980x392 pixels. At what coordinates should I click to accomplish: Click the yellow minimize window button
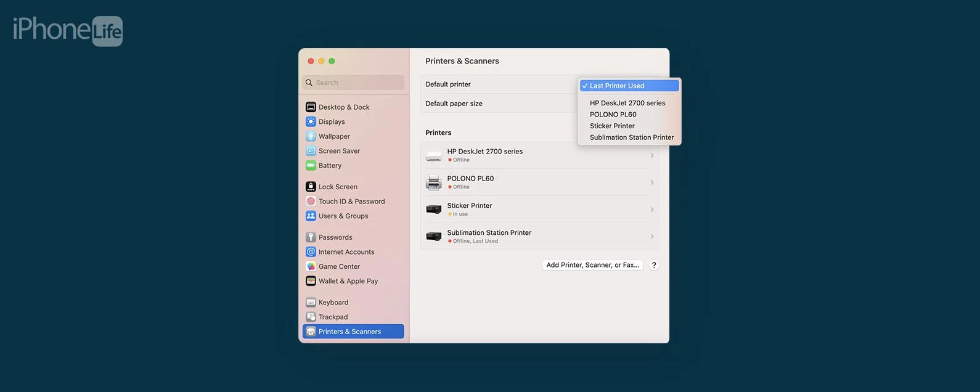click(x=321, y=61)
